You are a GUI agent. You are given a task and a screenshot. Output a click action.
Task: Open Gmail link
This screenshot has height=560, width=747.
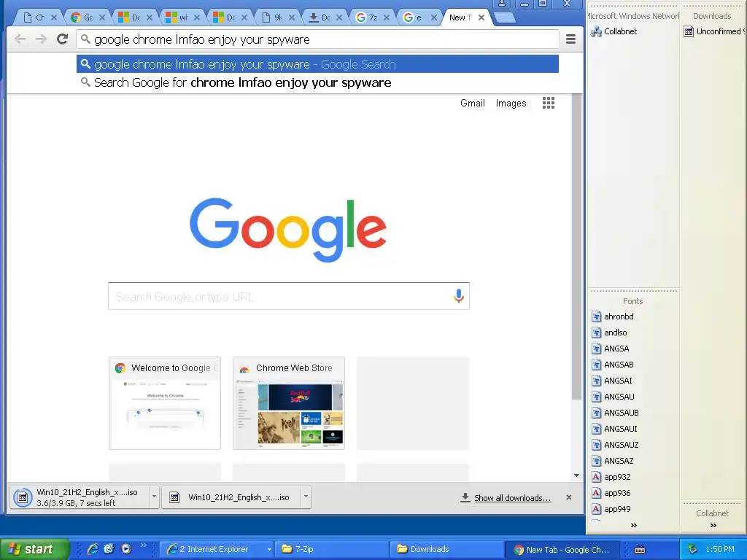(x=472, y=104)
